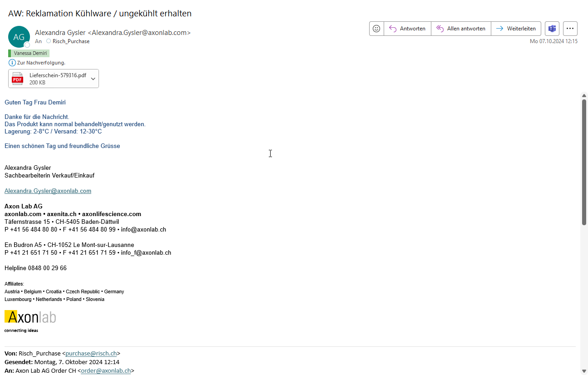This screenshot has width=588, height=375.
Task: Click the follow-up info icon
Action: pyautogui.click(x=12, y=63)
